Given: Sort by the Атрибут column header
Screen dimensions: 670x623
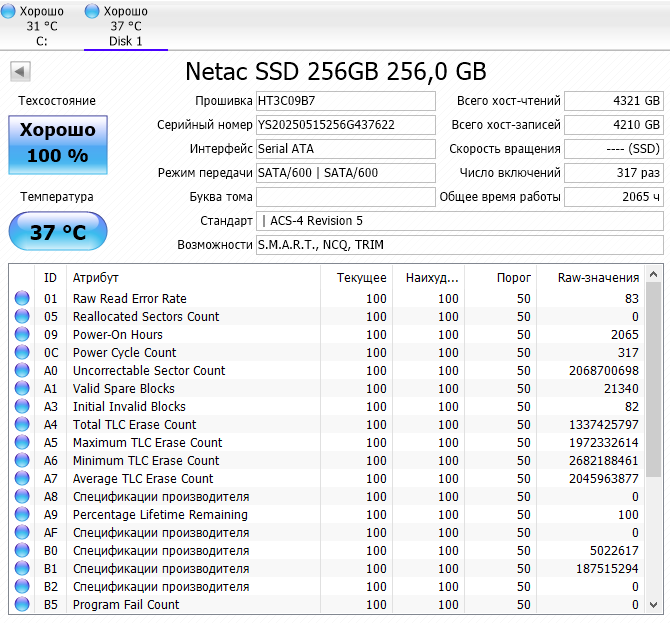Looking at the screenshot, I should click(95, 277).
